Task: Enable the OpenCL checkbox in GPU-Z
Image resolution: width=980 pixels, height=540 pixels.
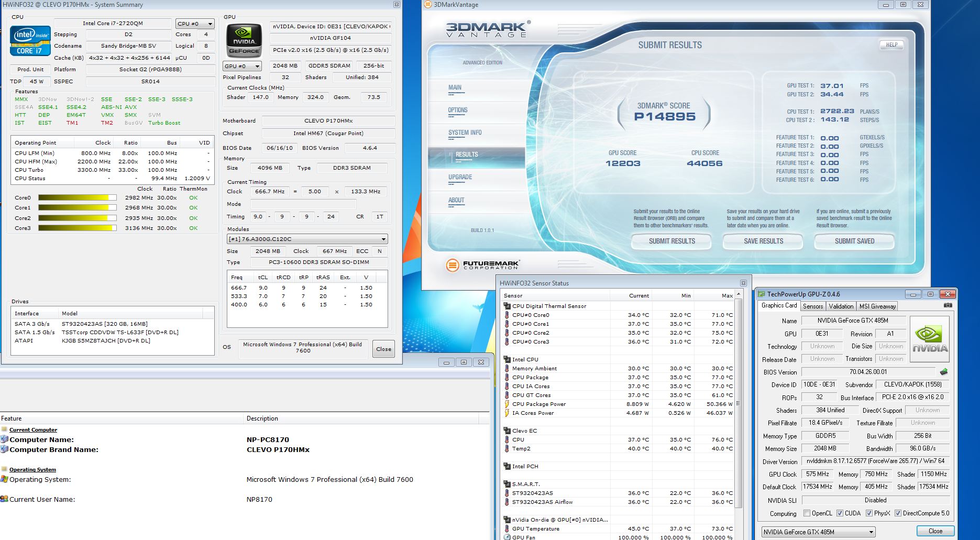Action: 807,513
